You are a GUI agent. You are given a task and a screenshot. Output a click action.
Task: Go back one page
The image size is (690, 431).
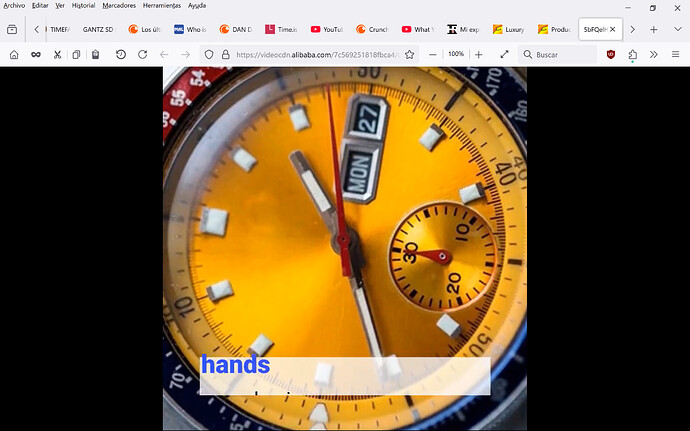tap(164, 55)
